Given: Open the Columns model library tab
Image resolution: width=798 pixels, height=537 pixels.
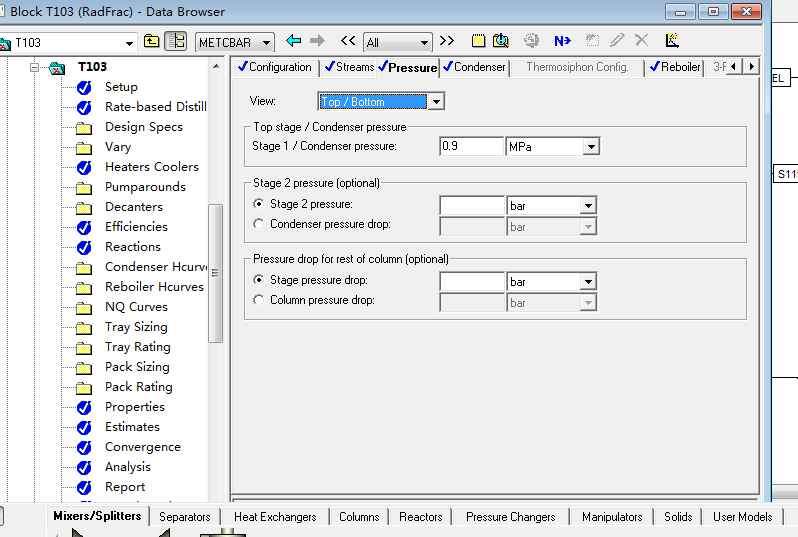Looking at the screenshot, I should click(359, 517).
